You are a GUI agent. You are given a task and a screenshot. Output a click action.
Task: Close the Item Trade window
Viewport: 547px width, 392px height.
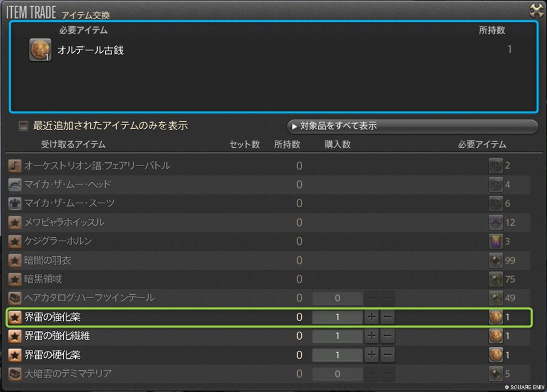coord(536,11)
